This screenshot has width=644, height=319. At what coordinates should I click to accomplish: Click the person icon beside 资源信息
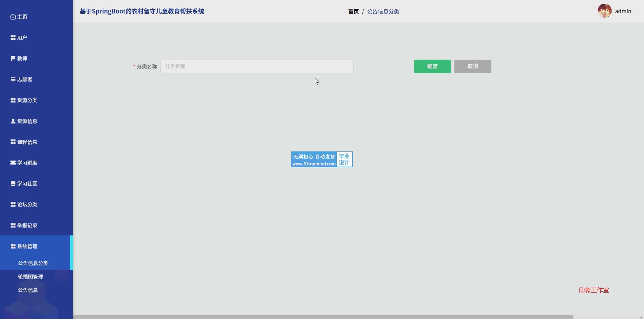pyautogui.click(x=13, y=121)
